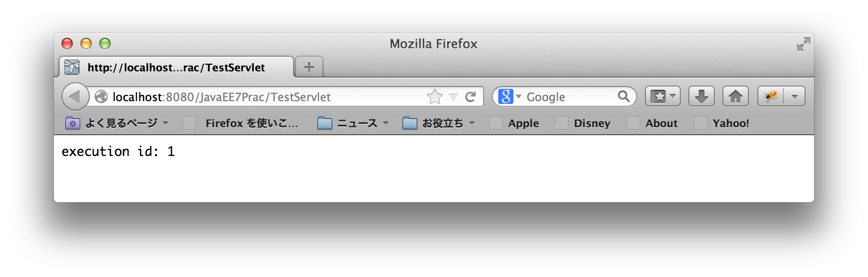
Task: Open the Google search engine dropdown
Action: tap(510, 96)
